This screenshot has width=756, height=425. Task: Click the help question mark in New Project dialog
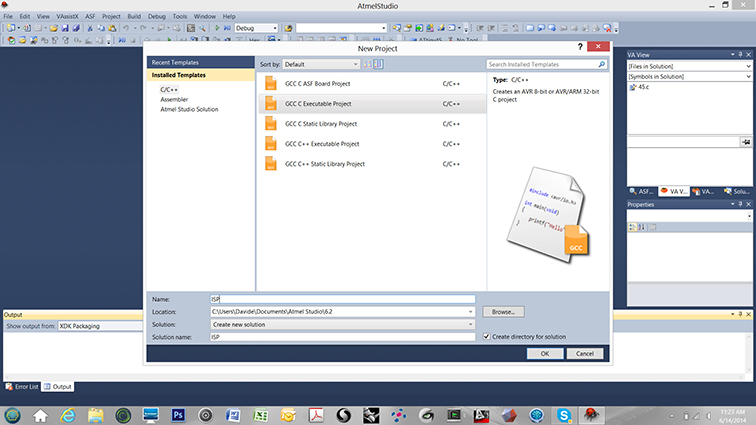click(x=580, y=46)
